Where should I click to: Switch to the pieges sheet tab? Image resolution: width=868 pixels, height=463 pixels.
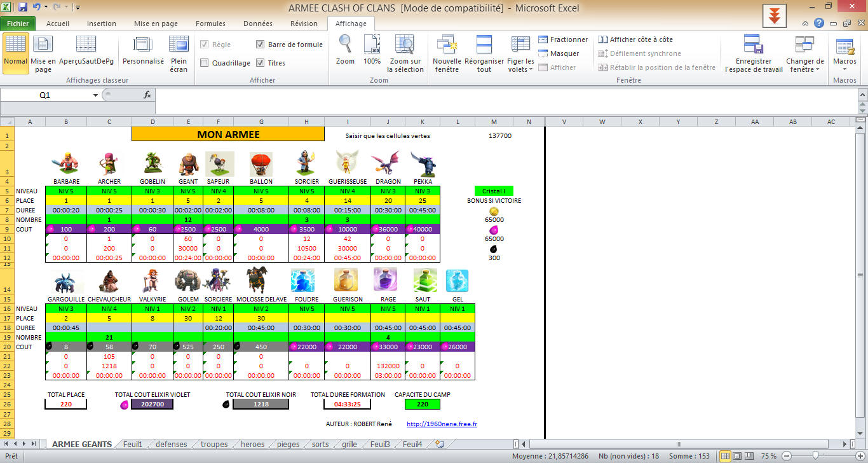[x=288, y=444]
